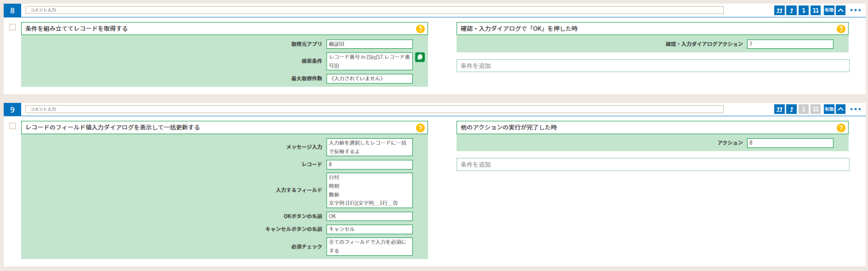
Task: Move action 9 up one position
Action: pos(792,109)
